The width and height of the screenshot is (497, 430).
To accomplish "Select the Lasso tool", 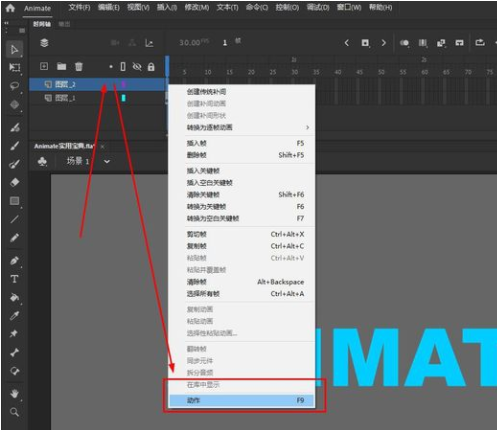I will coord(14,86).
